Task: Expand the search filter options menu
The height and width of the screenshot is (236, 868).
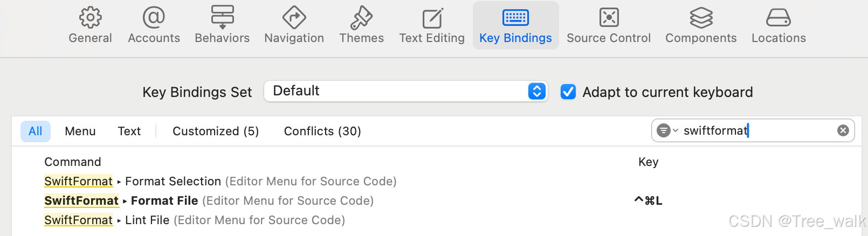Action: [x=667, y=130]
